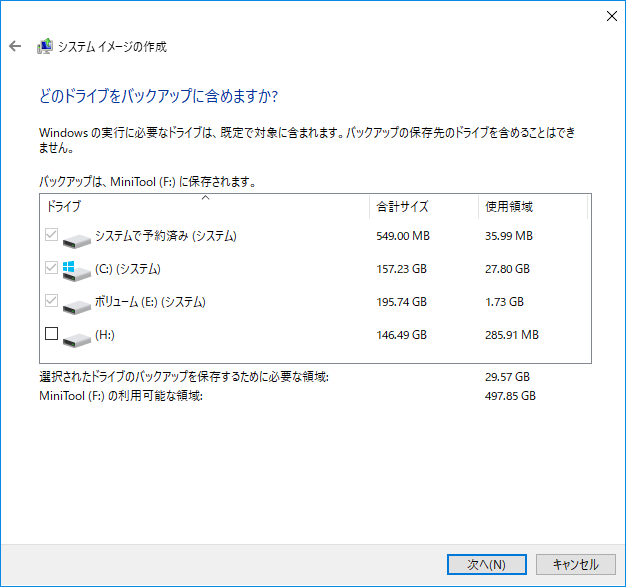Click the sort arrow above the drive column
The image size is (626, 587).
tap(205, 198)
